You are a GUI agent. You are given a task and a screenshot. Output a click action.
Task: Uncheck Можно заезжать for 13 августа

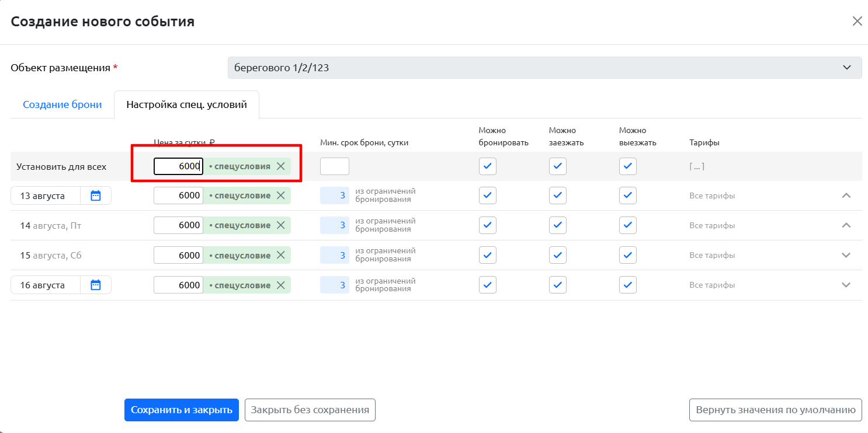tap(558, 195)
